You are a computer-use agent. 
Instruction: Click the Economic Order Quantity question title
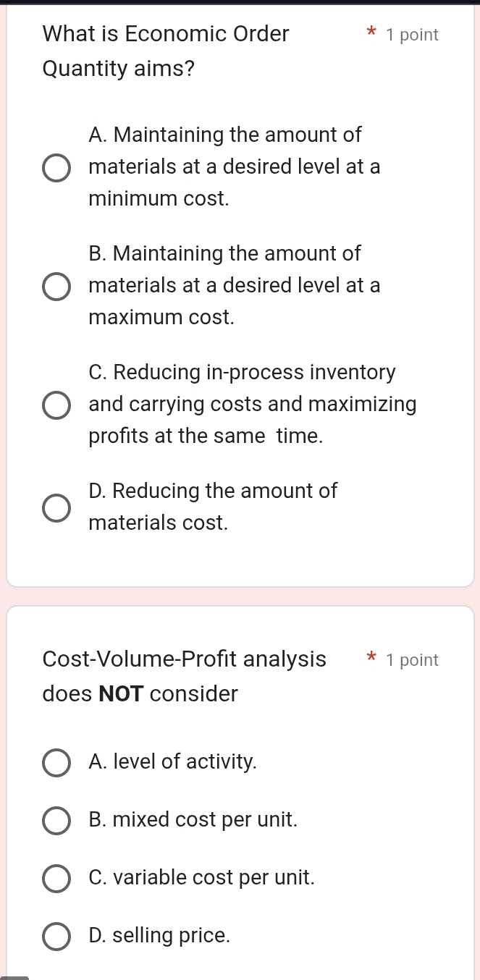(166, 51)
